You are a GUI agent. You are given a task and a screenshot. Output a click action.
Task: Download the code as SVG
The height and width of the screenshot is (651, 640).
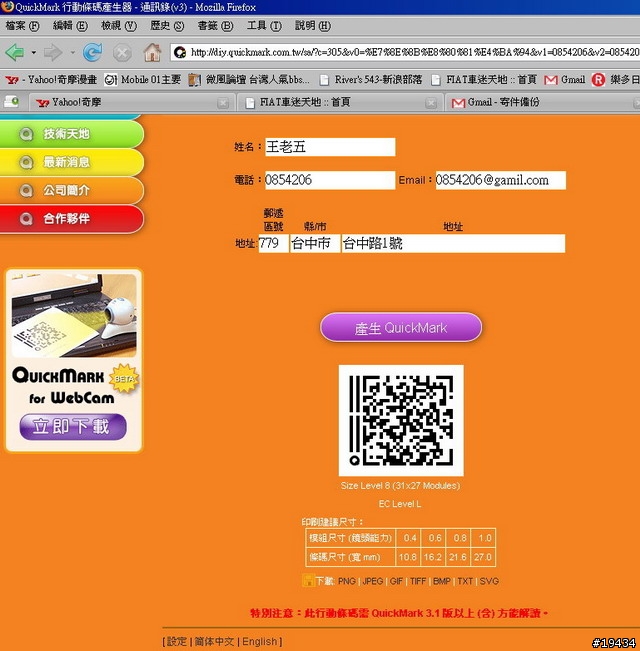489,581
